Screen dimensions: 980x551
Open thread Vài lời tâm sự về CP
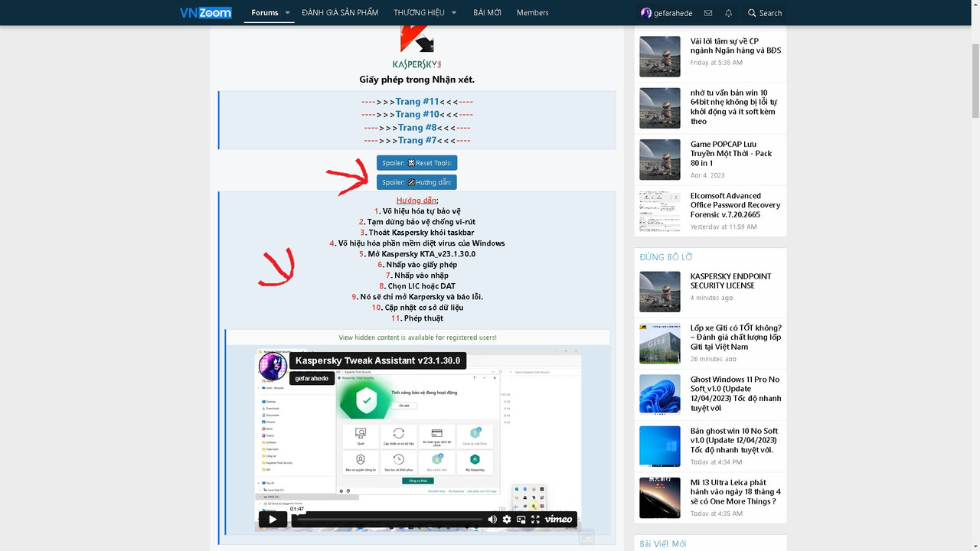tap(735, 46)
